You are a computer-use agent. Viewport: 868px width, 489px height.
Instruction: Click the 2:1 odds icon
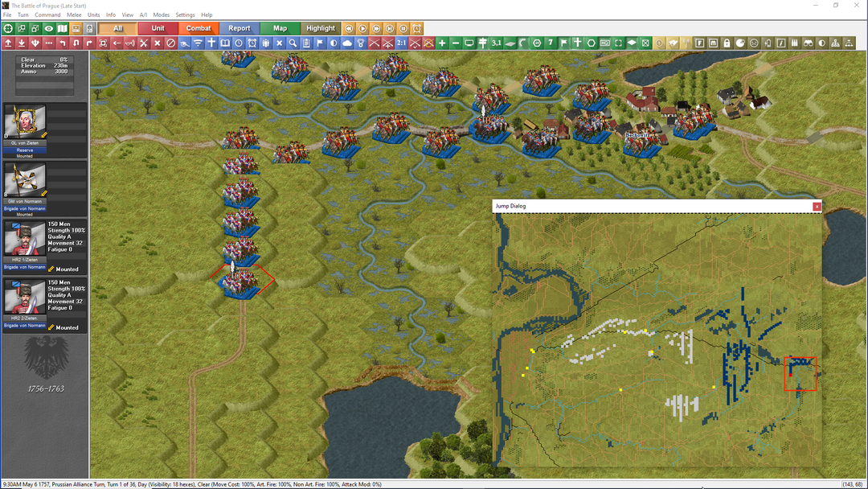[401, 43]
